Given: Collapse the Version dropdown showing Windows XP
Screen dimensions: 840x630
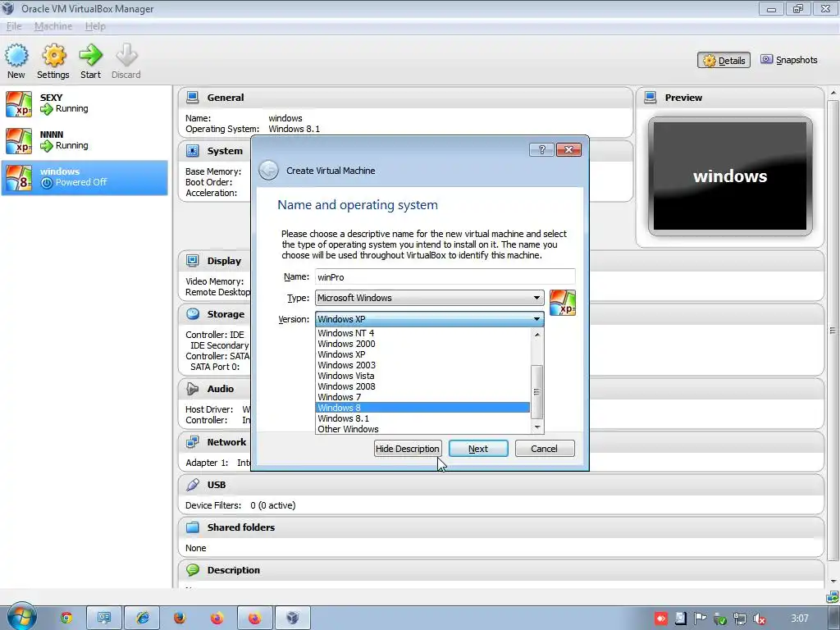Looking at the screenshot, I should click(x=429, y=319).
